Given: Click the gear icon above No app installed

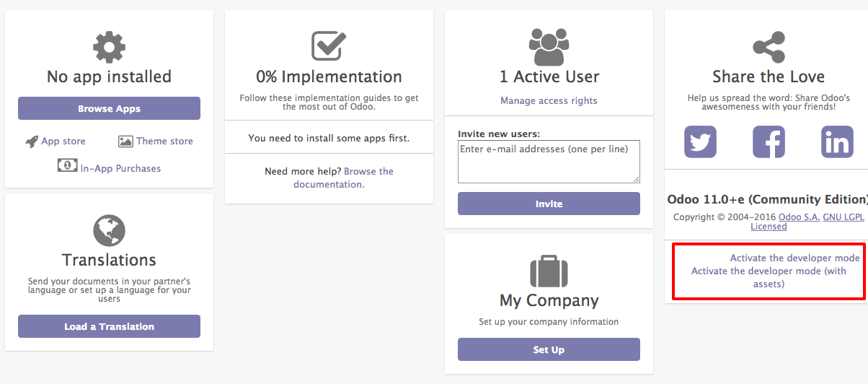Looking at the screenshot, I should [x=110, y=47].
